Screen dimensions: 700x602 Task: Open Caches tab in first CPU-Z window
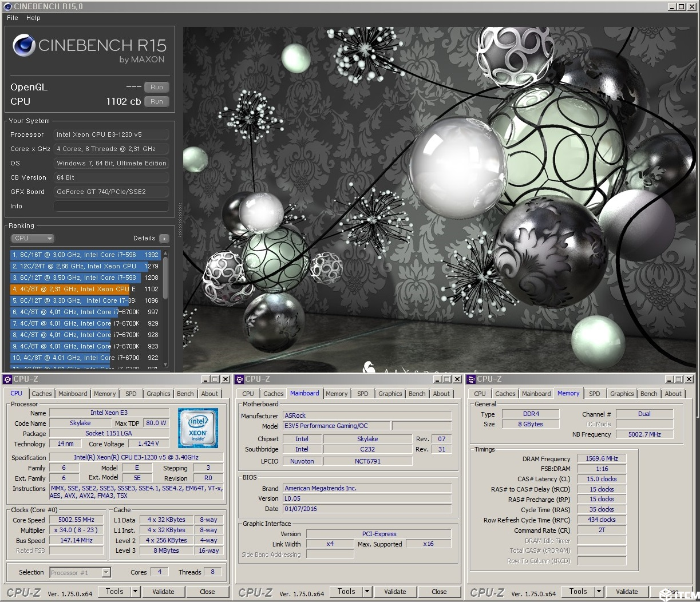click(42, 394)
